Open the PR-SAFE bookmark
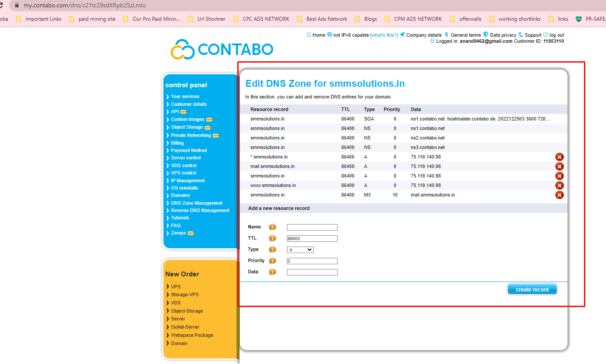This screenshot has height=364, width=606. pos(590,19)
